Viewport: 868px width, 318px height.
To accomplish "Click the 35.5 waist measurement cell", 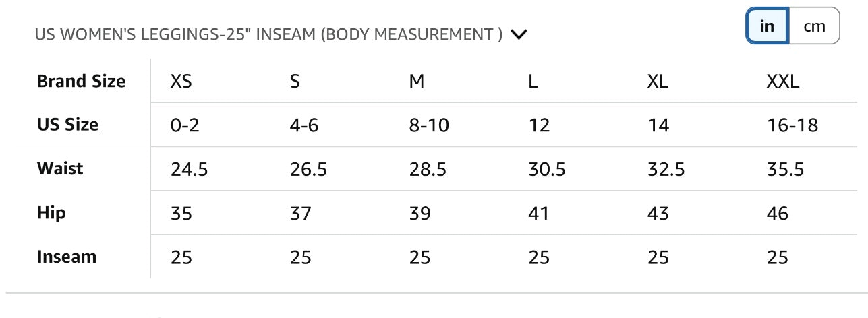I will click(x=785, y=169).
